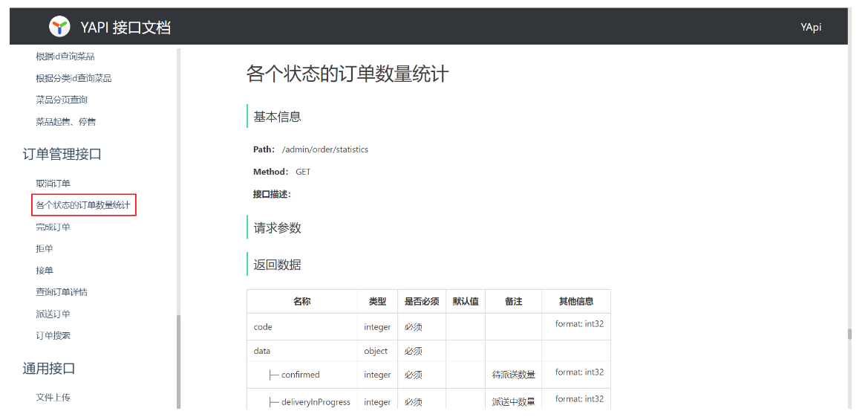Click the path /admin/order/statistics
Image resolution: width=868 pixels, height=420 pixels.
[325, 149]
